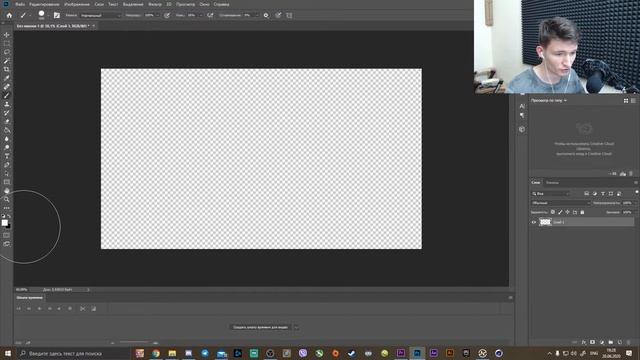
Task: Select the Rectangular Marquee tool
Action: coord(7,43)
